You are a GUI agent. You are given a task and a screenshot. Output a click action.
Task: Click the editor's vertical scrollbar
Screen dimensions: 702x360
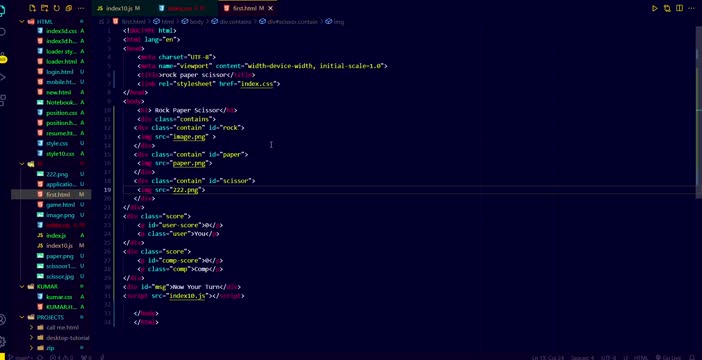coord(699,112)
